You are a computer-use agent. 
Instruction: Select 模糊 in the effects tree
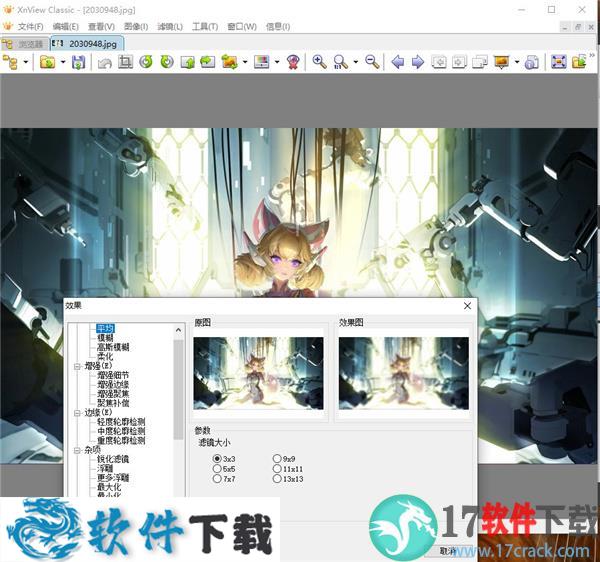[x=105, y=338]
